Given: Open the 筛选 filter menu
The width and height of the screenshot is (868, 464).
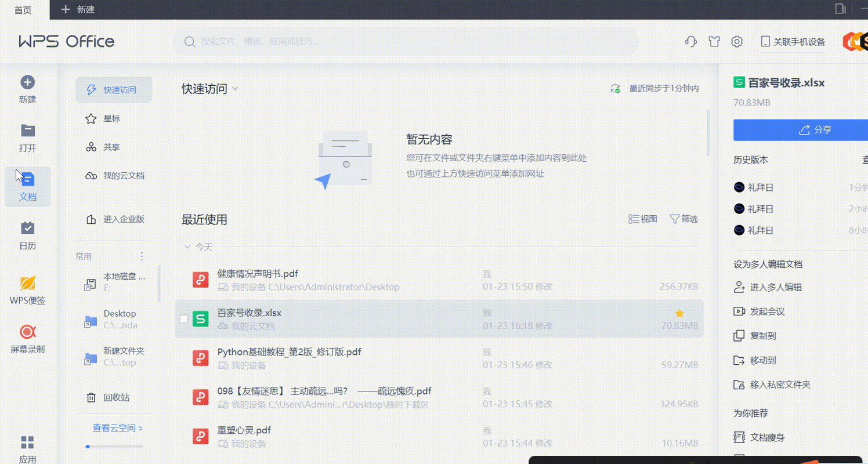Looking at the screenshot, I should point(683,219).
